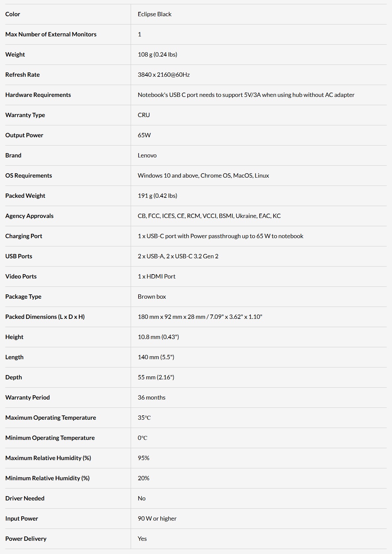392x554 pixels.
Task: Select the Agency Approvals list of certifications
Action: pos(209,216)
